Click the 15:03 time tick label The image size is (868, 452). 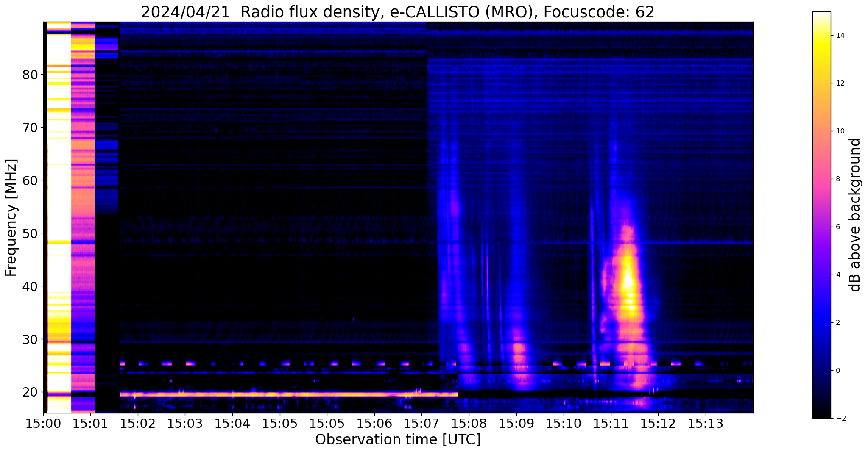185,423
